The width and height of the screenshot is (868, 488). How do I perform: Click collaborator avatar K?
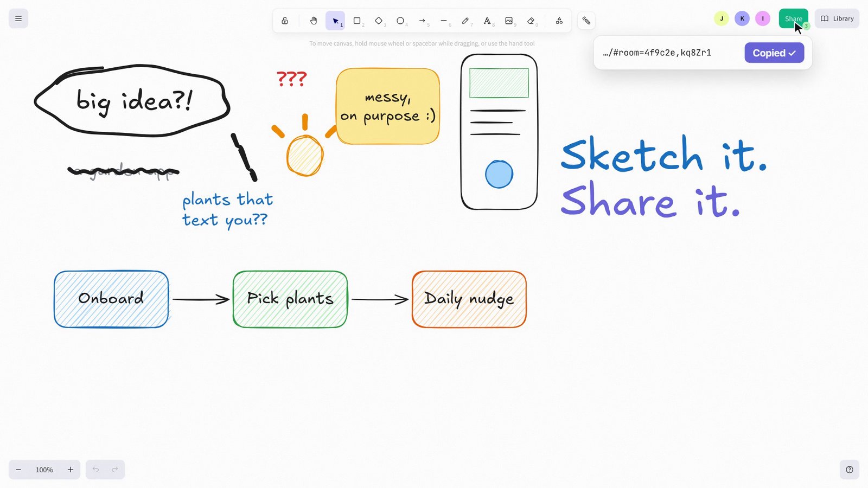[x=742, y=18]
